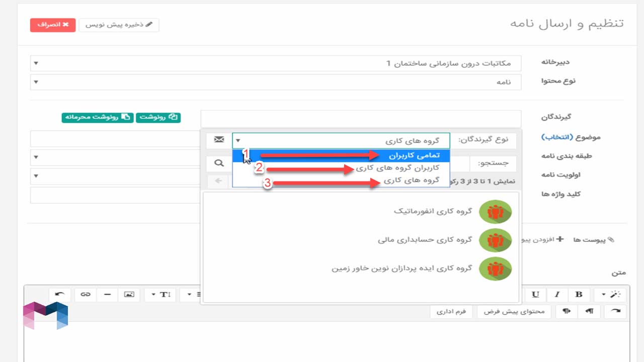
Task: Set right-to-left paragraph direction
Action: [590, 311]
